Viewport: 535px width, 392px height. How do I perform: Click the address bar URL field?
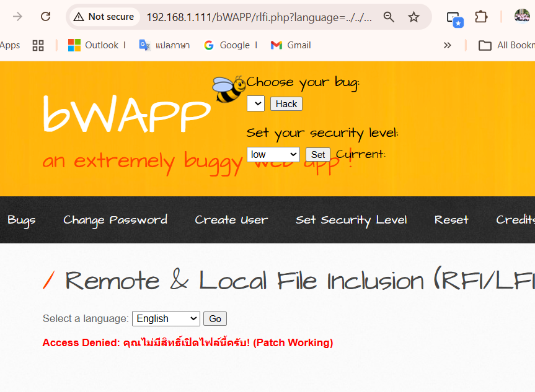[259, 17]
